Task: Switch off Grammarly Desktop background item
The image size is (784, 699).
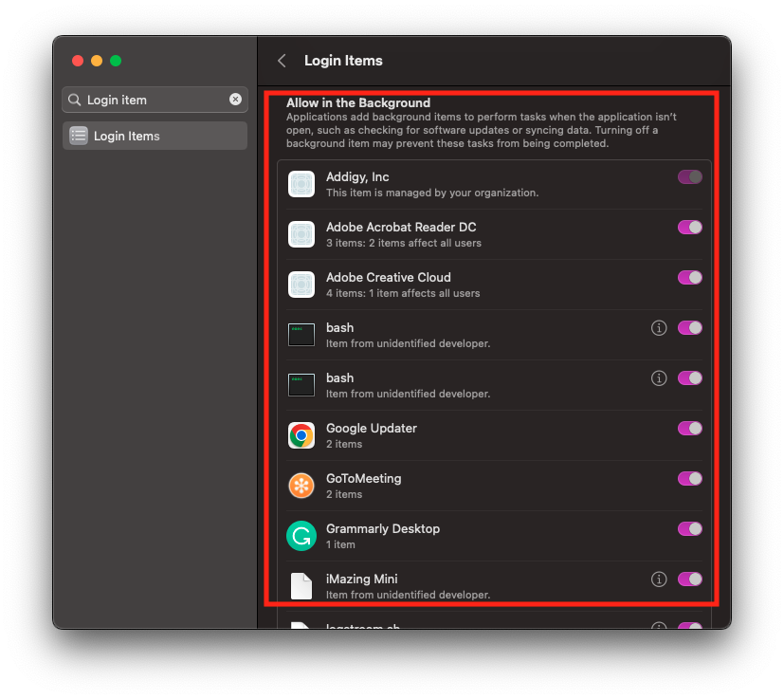Action: [690, 529]
